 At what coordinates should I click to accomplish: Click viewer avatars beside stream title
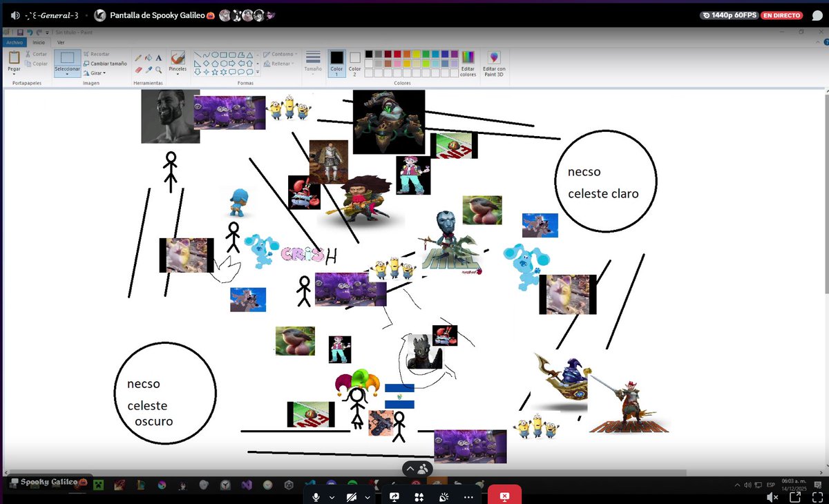point(247,15)
